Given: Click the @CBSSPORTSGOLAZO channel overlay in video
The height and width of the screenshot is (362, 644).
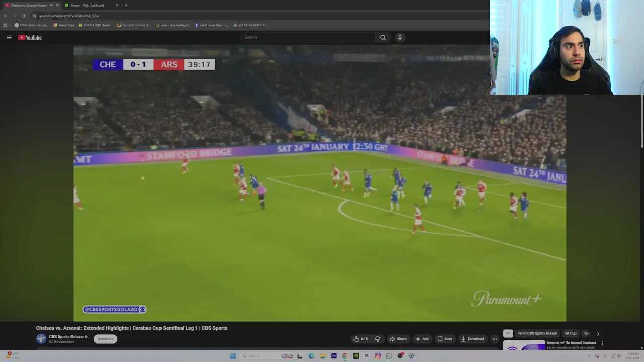Looking at the screenshot, I should 114,309.
